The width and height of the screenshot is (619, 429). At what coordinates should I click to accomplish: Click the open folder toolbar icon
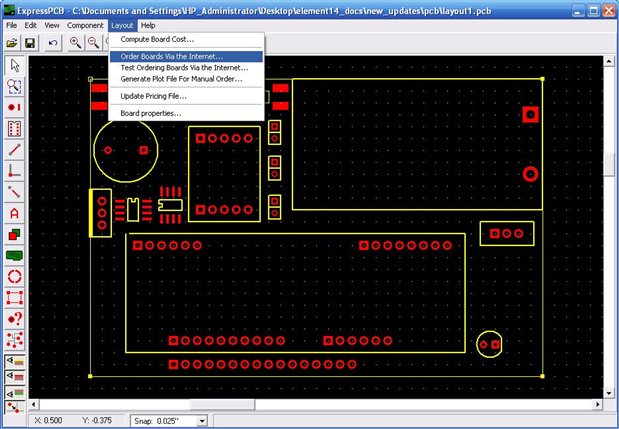coord(12,43)
